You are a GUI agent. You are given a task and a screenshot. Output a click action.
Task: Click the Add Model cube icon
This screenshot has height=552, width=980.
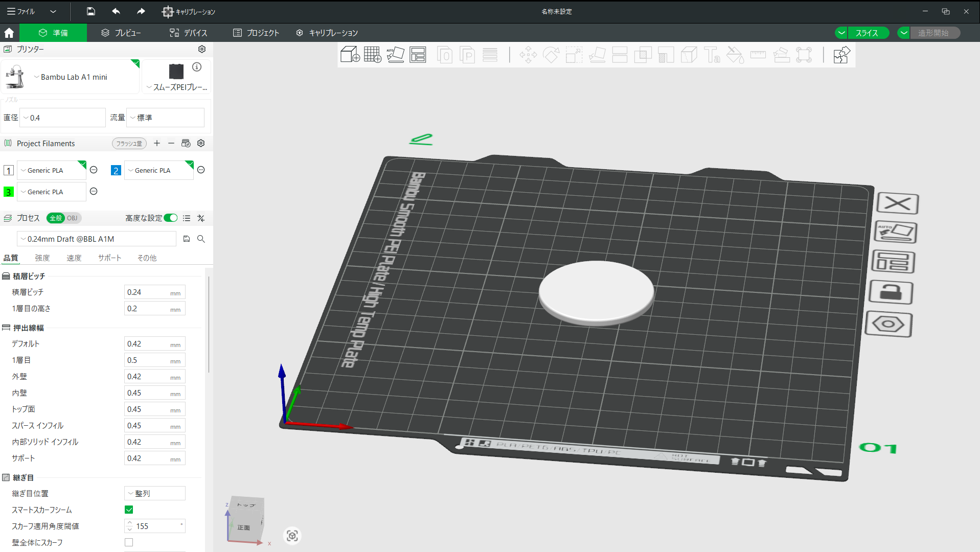[350, 55]
